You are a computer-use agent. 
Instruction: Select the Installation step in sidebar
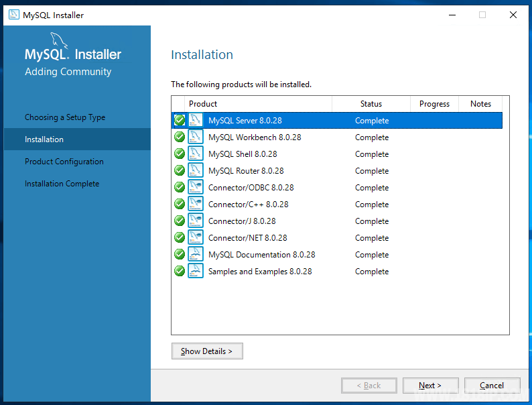tap(77, 139)
